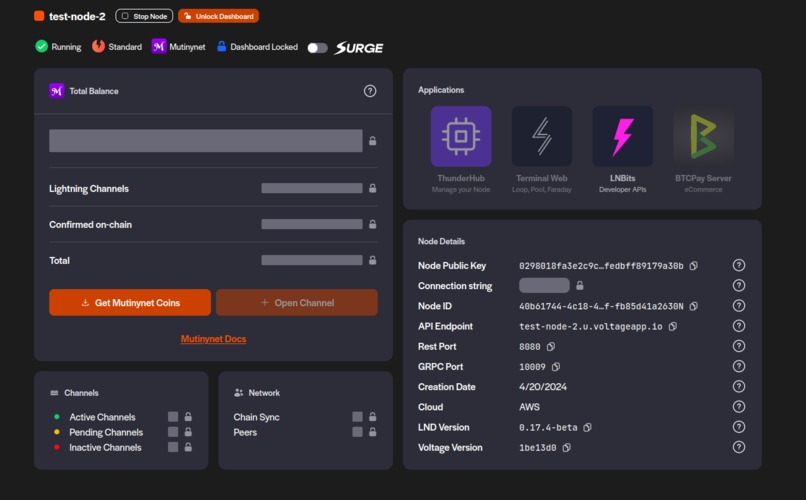Click lock icon for Inactive Channels

click(x=188, y=447)
